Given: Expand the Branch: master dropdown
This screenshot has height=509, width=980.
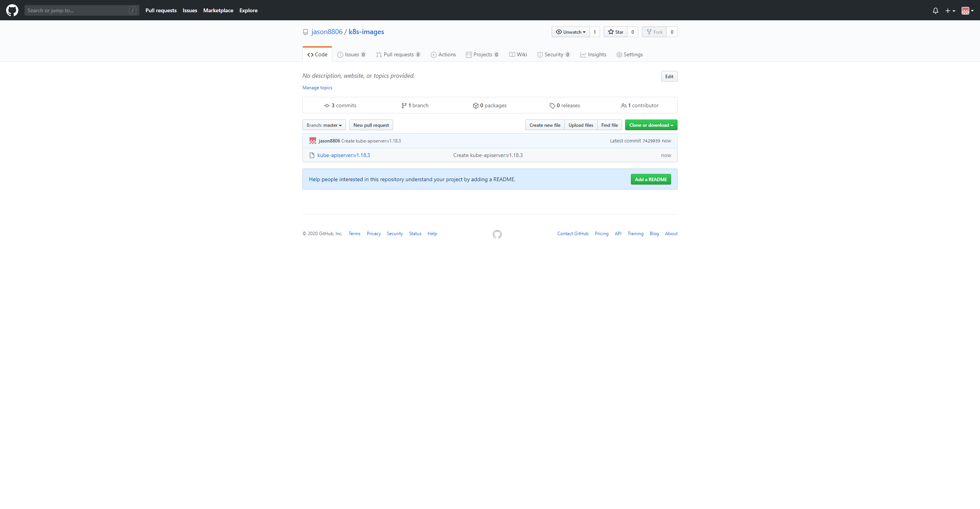Looking at the screenshot, I should (x=324, y=125).
